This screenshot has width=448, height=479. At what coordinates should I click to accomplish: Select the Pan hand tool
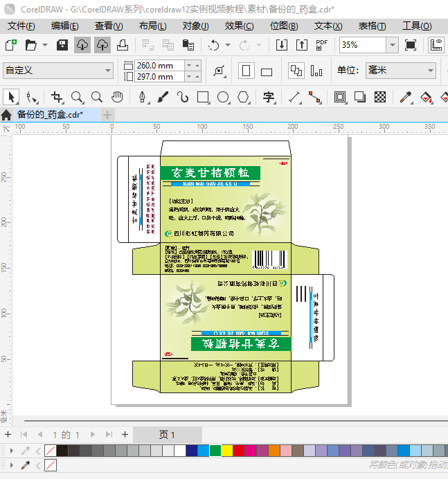(x=117, y=98)
